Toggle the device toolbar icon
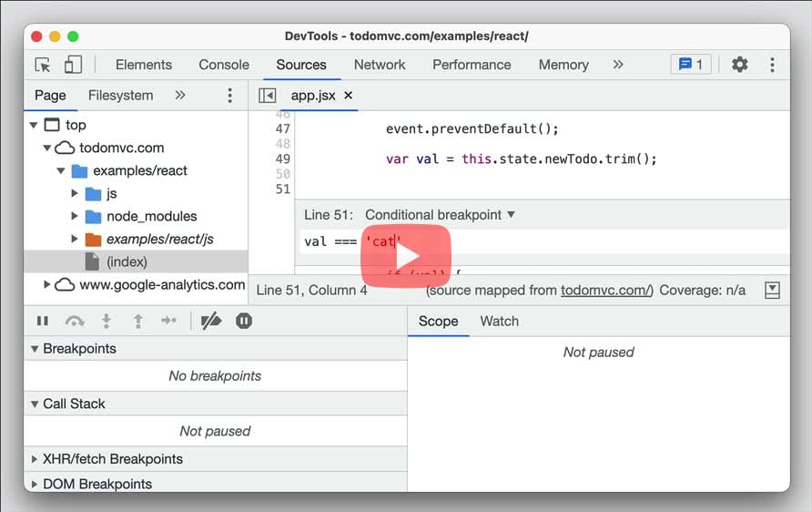812x512 pixels. point(73,65)
